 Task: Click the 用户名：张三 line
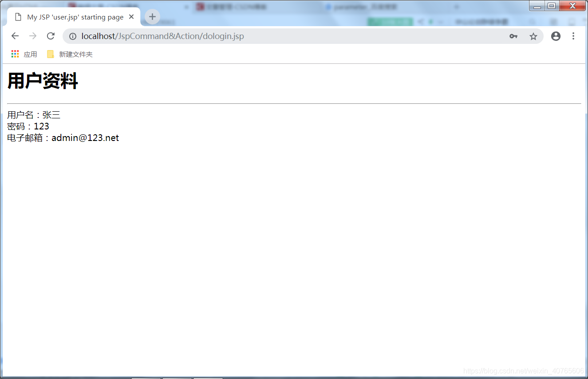[34, 115]
